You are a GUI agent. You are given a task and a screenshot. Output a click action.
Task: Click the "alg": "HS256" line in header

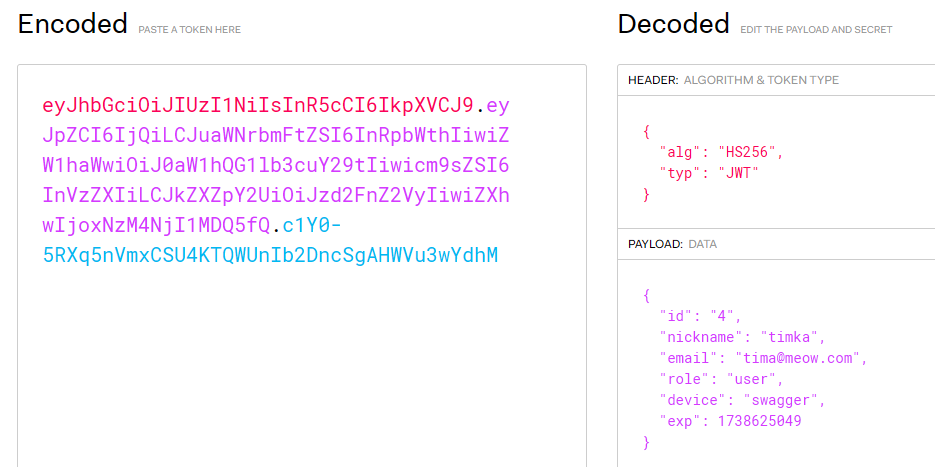[721, 152]
